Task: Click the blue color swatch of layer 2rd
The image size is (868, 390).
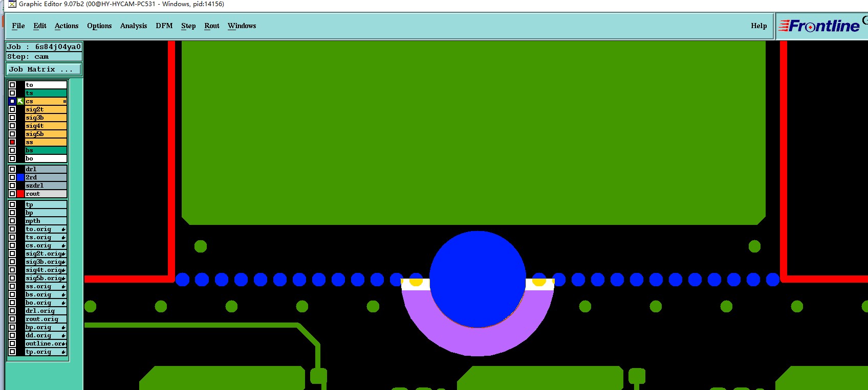Action: [x=20, y=177]
